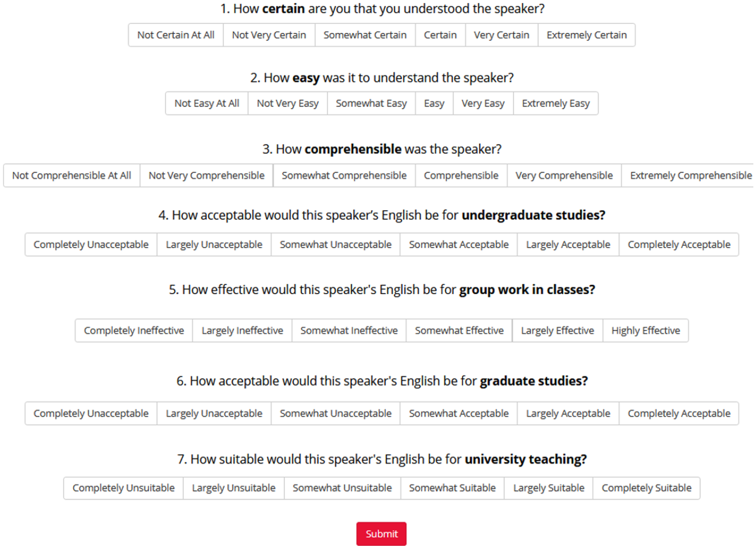Select 'Very Certain' for question 1
This screenshot has width=756, height=549.
click(x=501, y=35)
